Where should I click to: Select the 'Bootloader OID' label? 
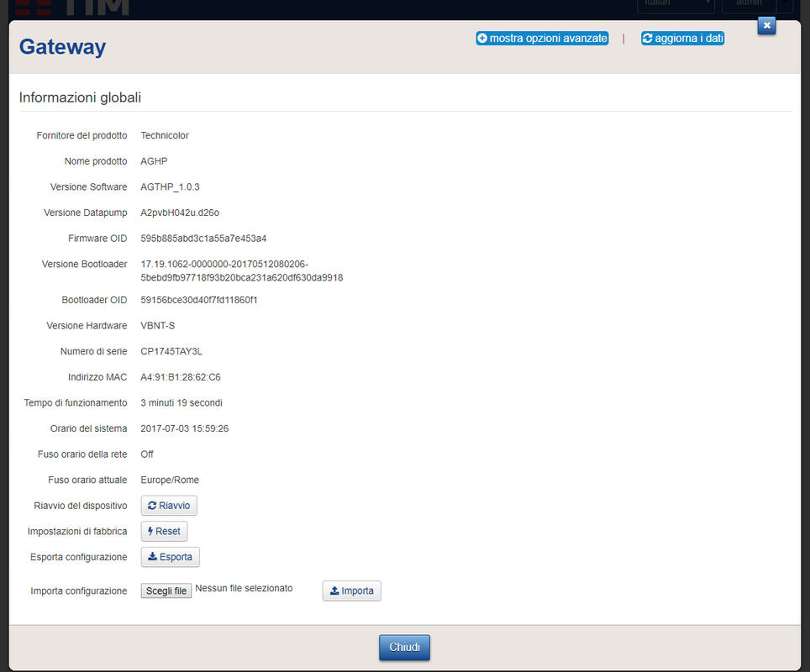click(x=95, y=300)
